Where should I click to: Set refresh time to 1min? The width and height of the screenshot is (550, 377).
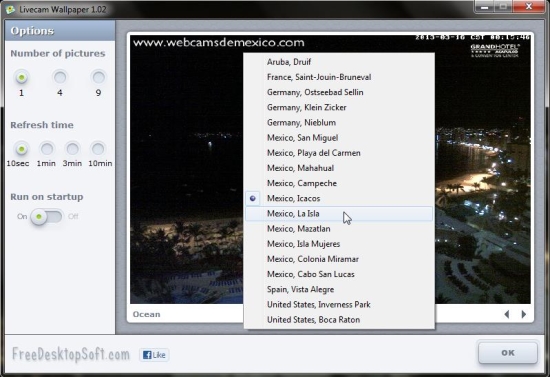(47, 149)
